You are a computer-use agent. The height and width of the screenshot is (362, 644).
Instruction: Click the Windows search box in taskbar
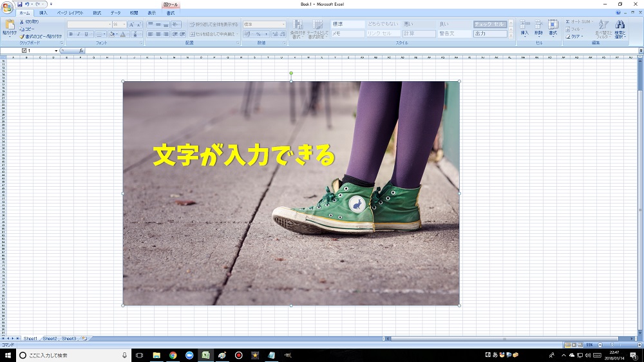click(x=74, y=355)
